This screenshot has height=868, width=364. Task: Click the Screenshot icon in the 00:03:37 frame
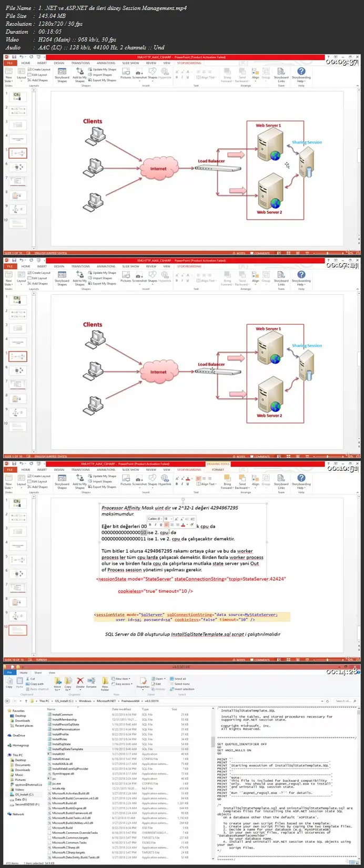139,73
